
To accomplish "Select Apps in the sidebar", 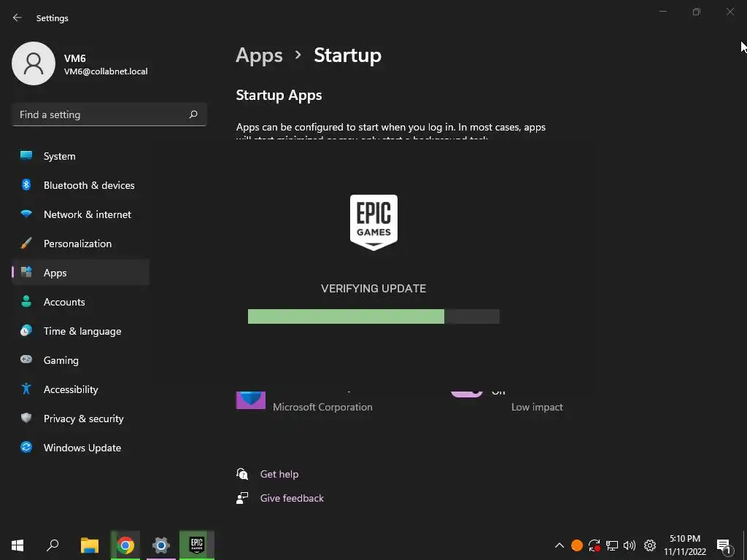I will [80, 273].
